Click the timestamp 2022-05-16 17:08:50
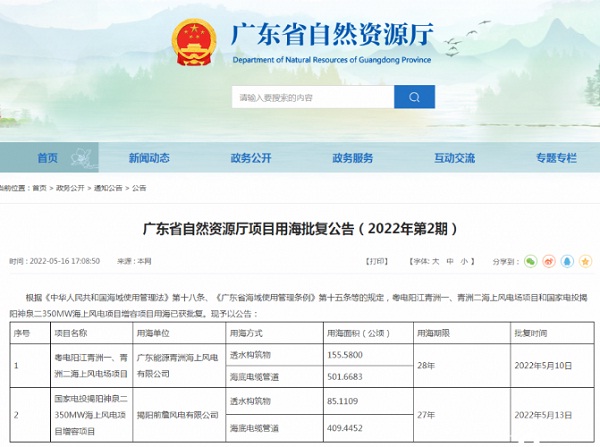This screenshot has height=447, width=600. [65, 261]
